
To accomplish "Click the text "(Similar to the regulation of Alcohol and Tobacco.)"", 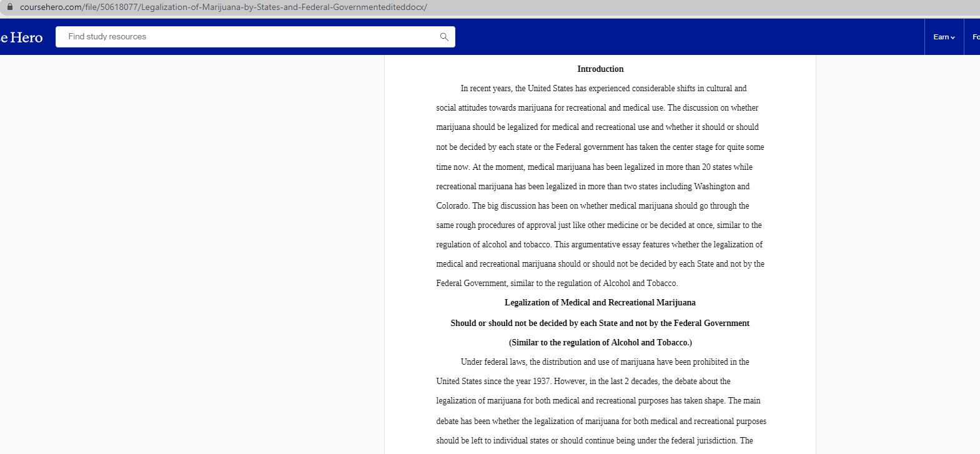I will pos(600,343).
